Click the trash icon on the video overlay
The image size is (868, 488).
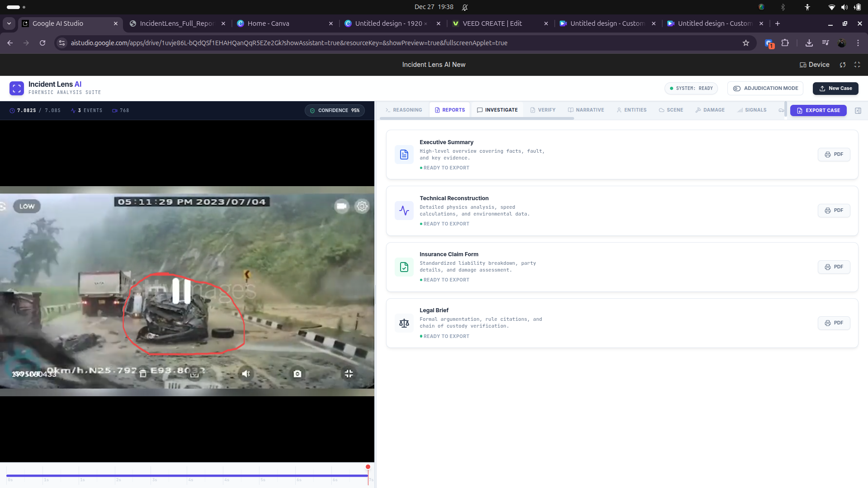(x=143, y=374)
